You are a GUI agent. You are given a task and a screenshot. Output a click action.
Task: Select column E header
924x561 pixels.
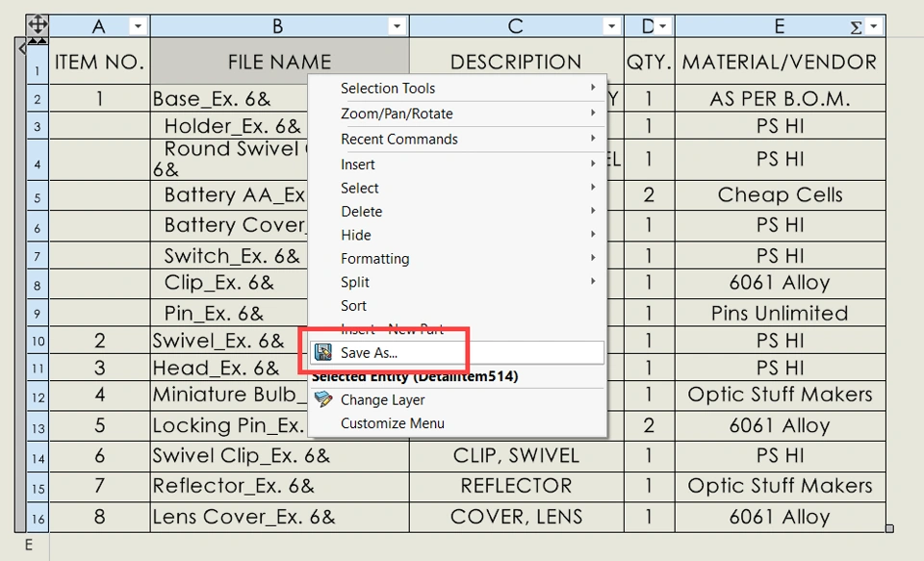pos(781,26)
